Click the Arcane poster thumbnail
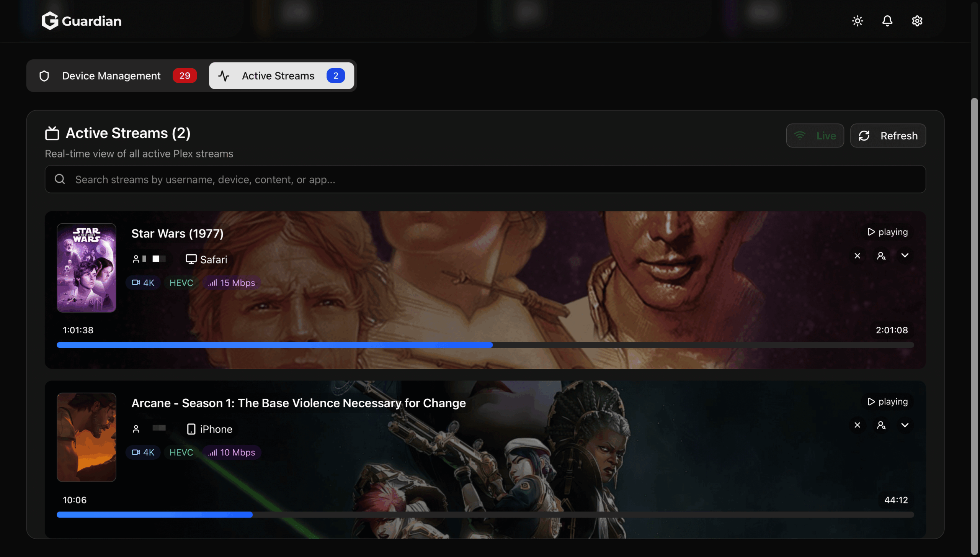This screenshot has height=557, width=980. tap(87, 437)
